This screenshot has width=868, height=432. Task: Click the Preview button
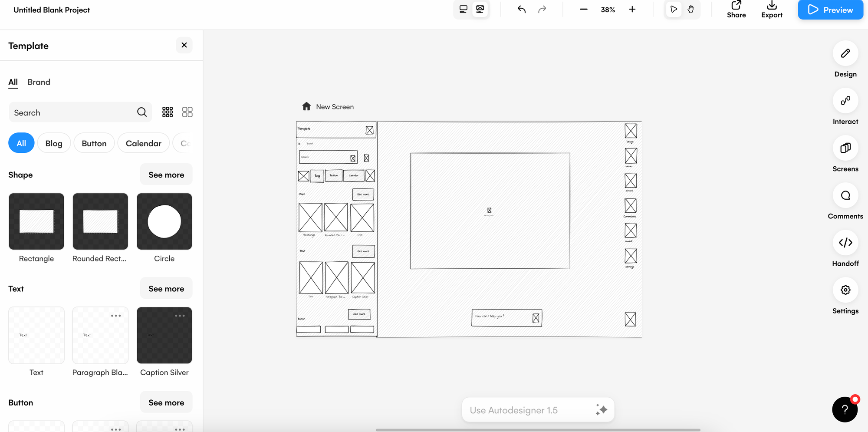tap(830, 10)
